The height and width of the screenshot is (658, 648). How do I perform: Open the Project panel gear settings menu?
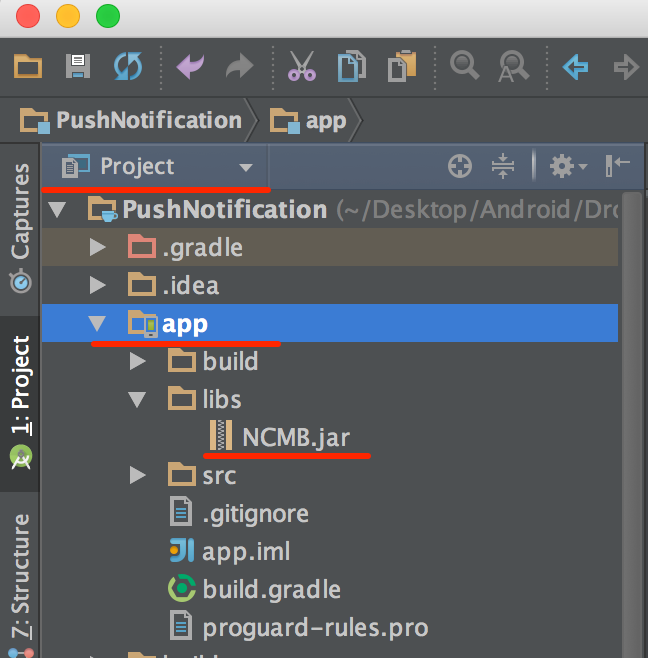(568, 166)
